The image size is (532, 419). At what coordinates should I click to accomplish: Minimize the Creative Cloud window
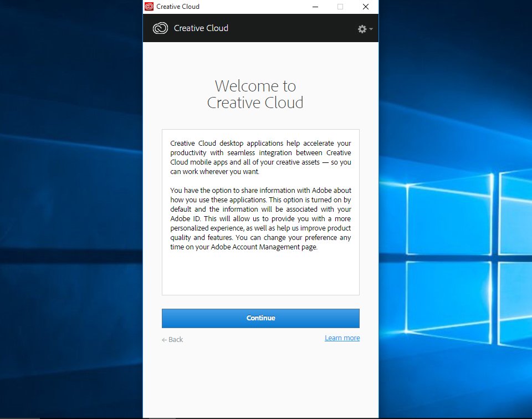click(315, 7)
